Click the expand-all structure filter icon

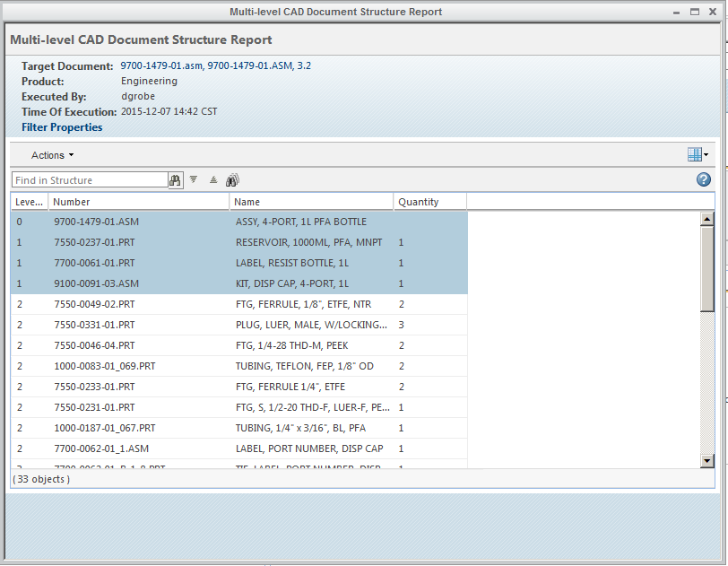coord(194,179)
